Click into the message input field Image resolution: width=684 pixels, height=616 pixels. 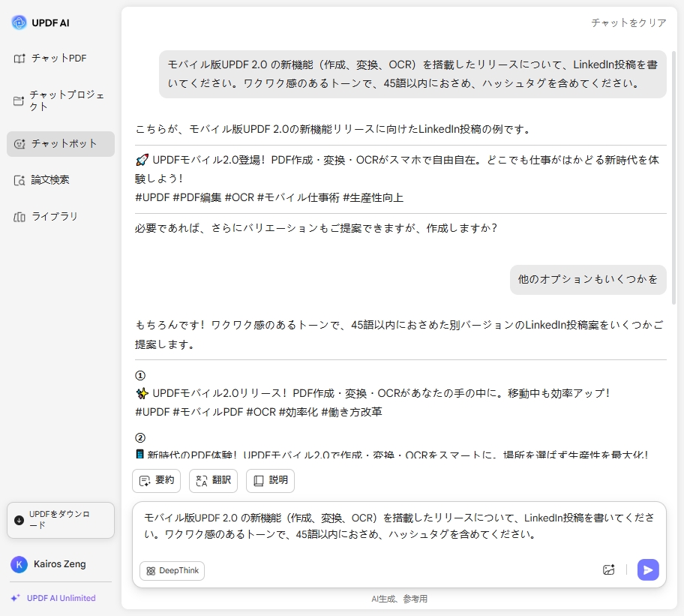click(x=399, y=527)
